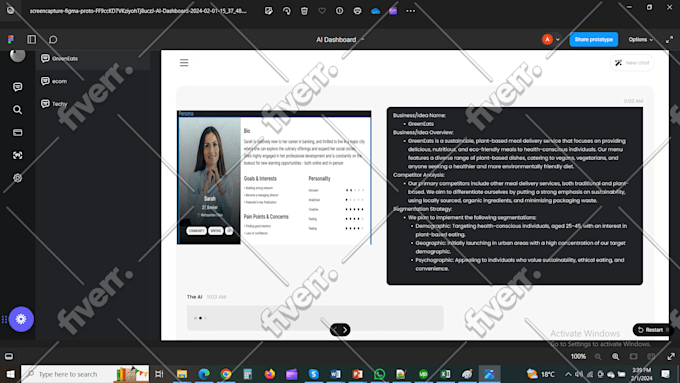680x383 pixels.
Task: Zoom out with magnifier minus icon
Action: pyautogui.click(x=598, y=357)
